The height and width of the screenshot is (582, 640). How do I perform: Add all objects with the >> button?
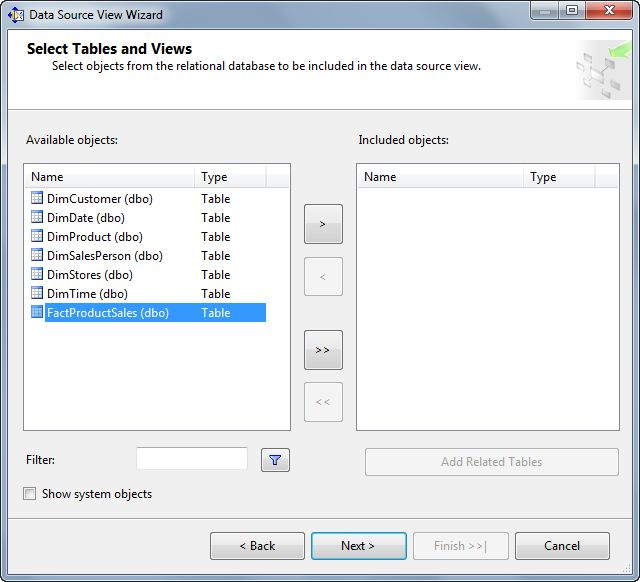pyautogui.click(x=323, y=350)
